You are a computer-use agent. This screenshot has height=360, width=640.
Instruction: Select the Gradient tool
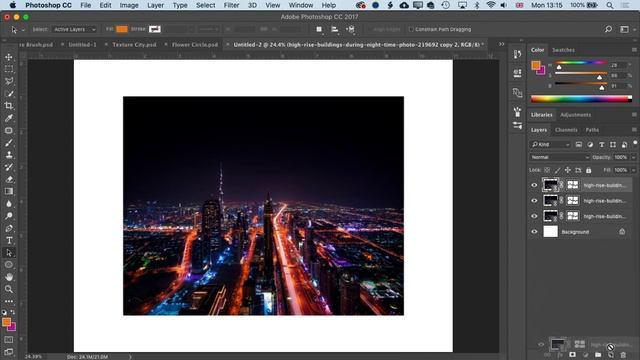point(9,191)
